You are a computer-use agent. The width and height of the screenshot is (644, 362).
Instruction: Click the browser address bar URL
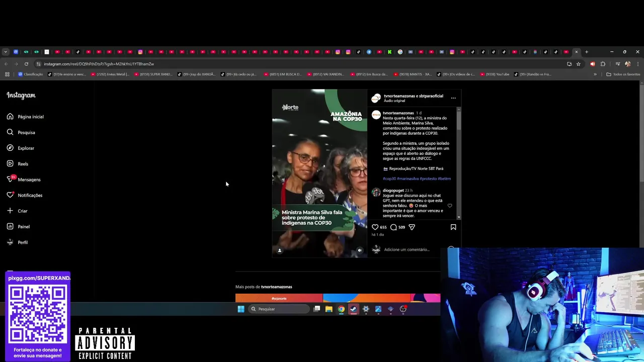(x=99, y=64)
